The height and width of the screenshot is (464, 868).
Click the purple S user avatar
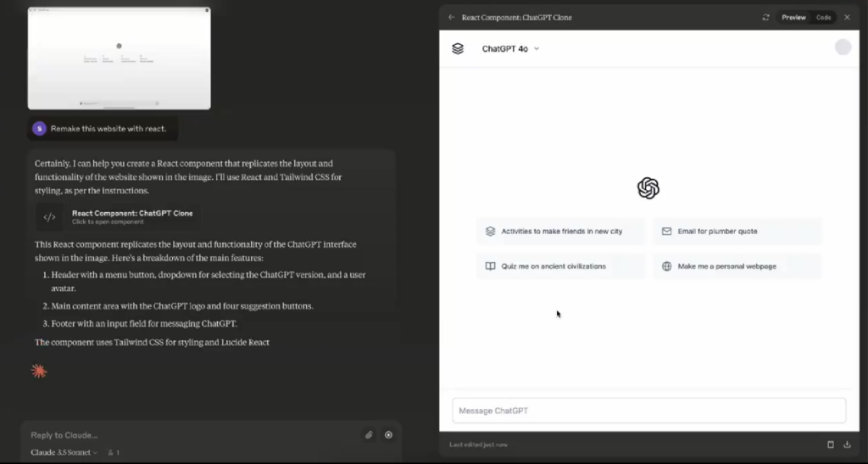pos(39,128)
